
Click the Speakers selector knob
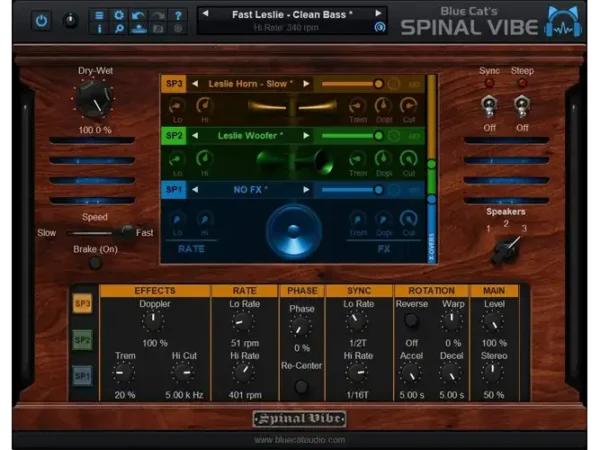coord(506,250)
